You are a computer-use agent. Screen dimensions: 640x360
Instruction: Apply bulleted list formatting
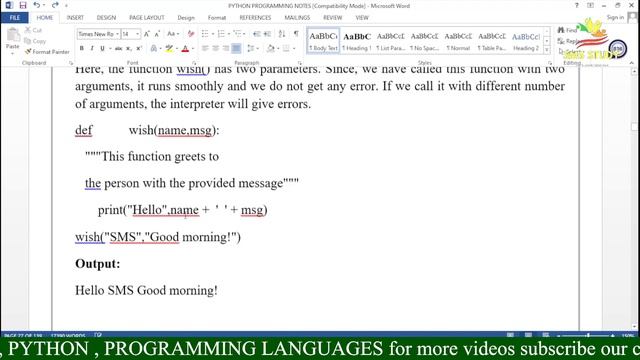point(205,34)
